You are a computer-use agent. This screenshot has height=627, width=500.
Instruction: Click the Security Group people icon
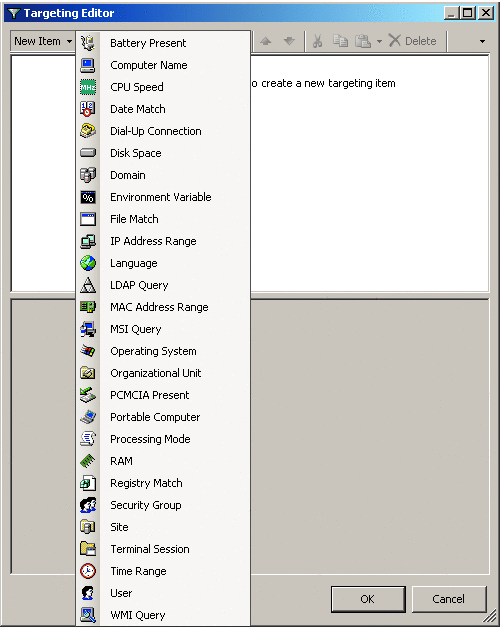click(x=88, y=505)
